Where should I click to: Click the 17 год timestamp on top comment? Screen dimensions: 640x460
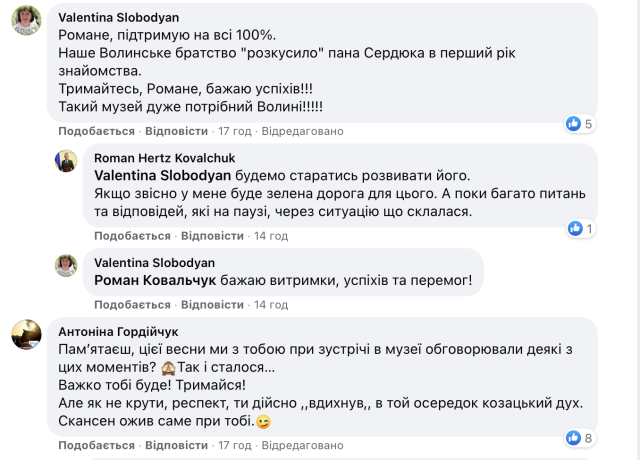tap(236, 131)
